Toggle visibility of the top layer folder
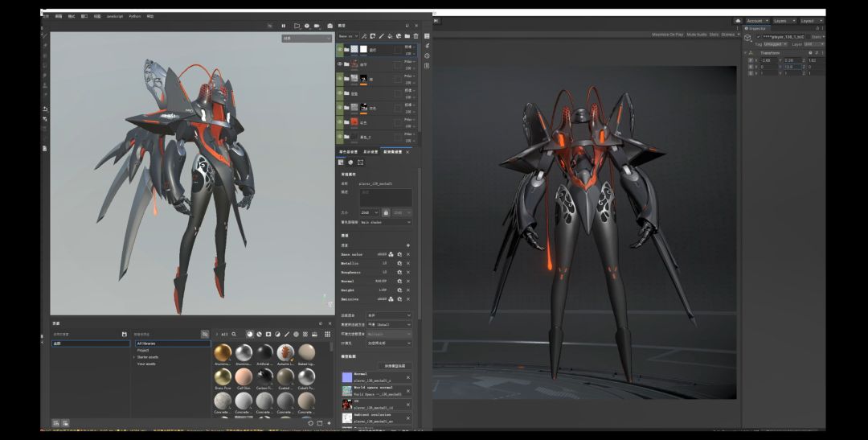 (x=340, y=49)
